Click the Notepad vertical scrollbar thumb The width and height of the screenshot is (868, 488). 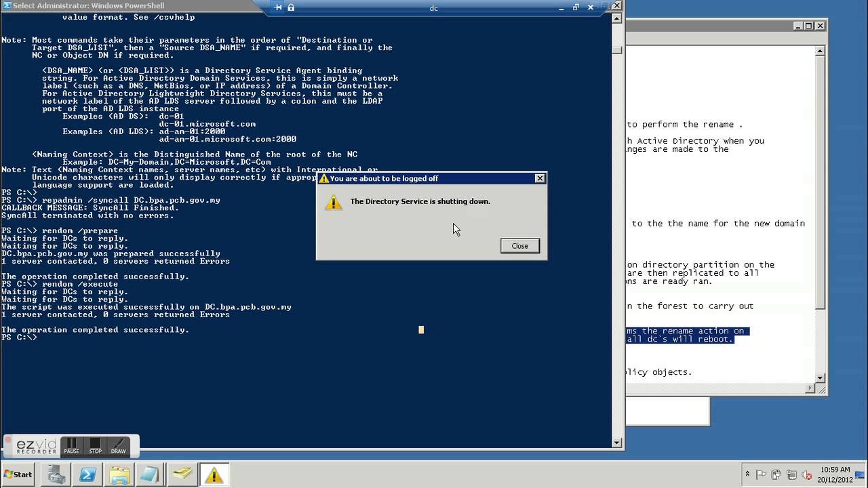tap(820, 184)
